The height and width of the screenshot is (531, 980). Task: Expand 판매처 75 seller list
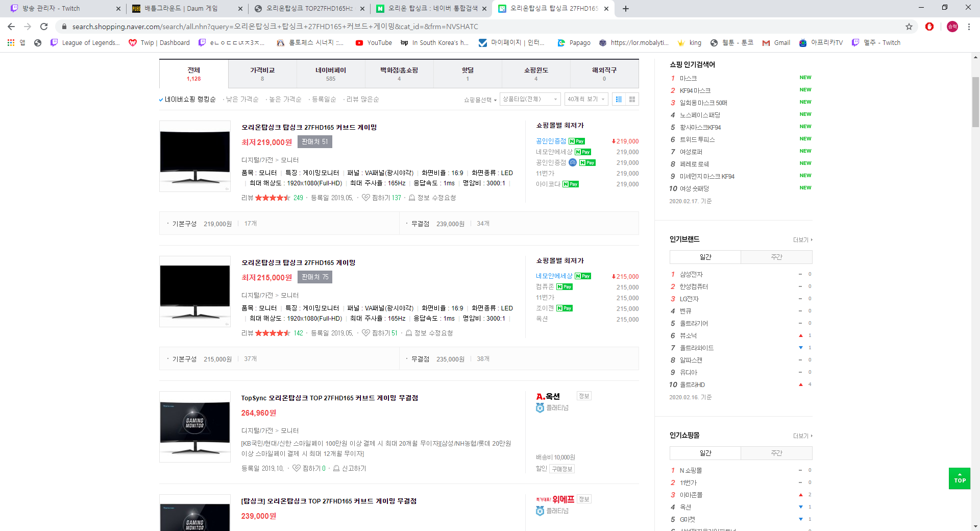315,277
